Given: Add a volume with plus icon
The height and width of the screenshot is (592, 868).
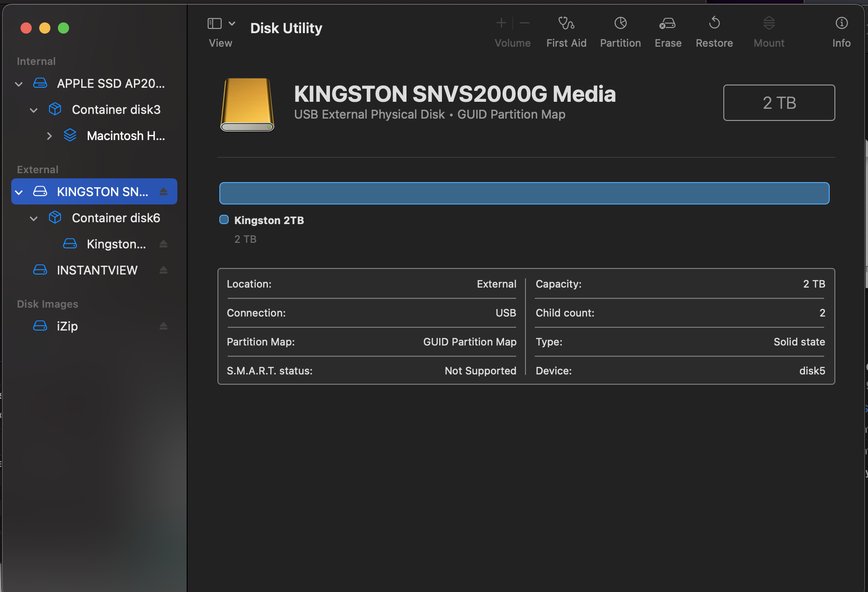Looking at the screenshot, I should 501,23.
